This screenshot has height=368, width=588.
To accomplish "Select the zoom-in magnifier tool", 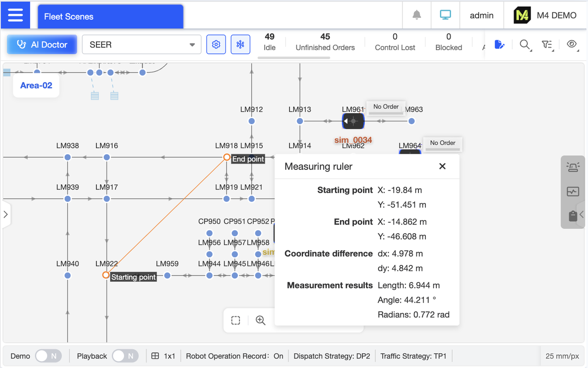I will 260,320.
